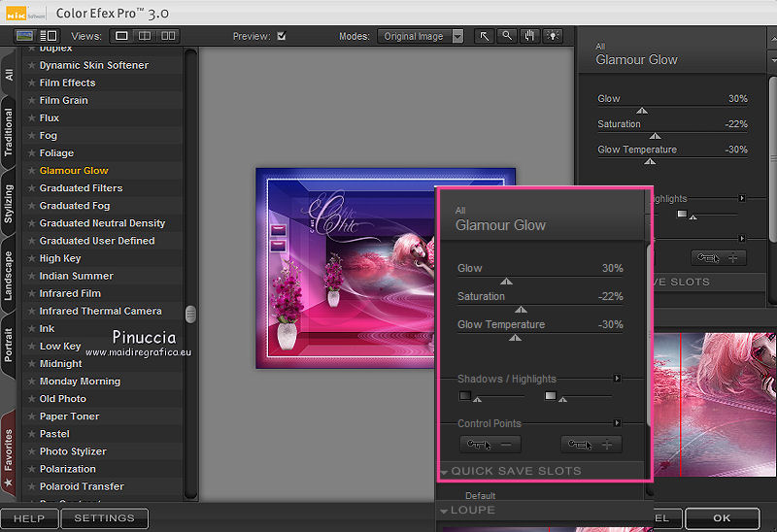The image size is (777, 532).
Task: Open the Traditional category tab
Action: coord(9,132)
